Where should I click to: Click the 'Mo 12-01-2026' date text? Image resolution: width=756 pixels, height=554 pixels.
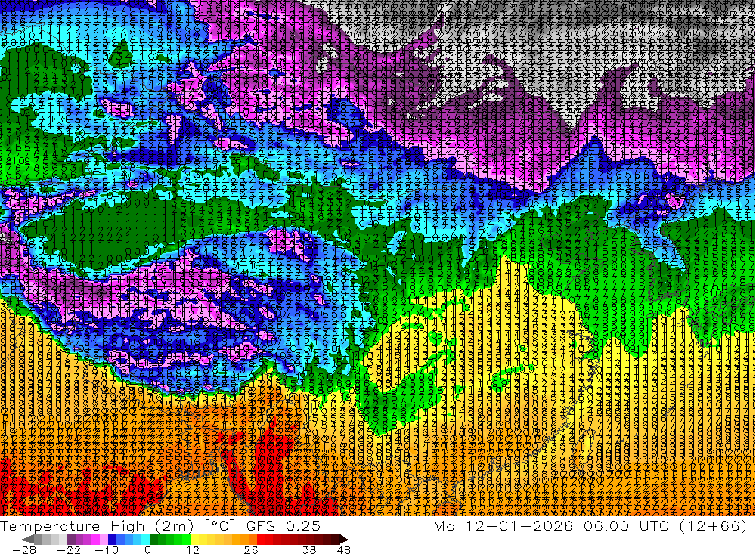click(503, 525)
